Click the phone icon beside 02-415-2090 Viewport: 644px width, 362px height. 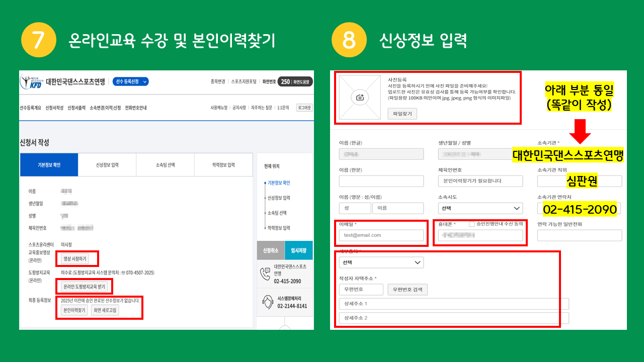265,273
